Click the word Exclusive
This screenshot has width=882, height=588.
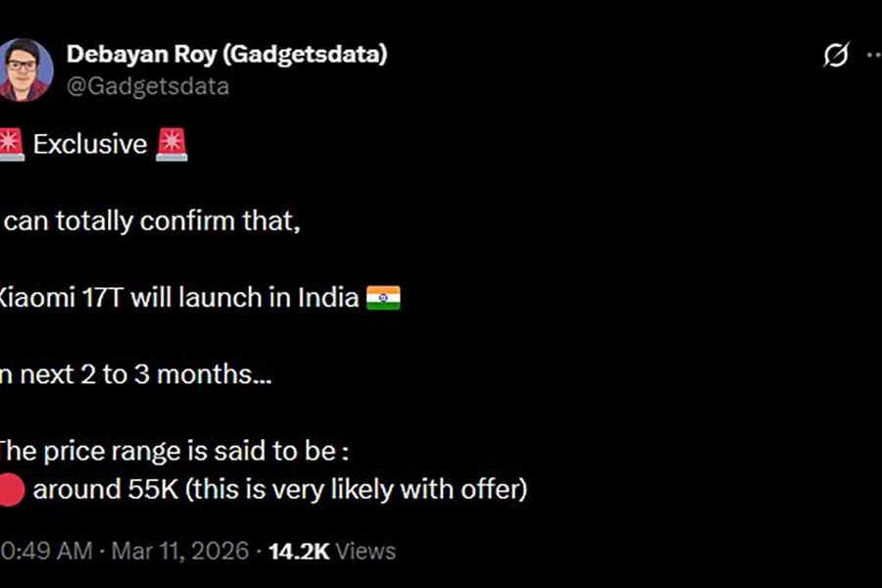(89, 144)
